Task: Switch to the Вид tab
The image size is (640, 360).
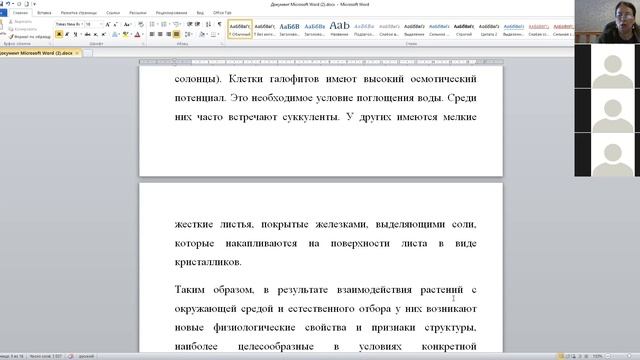Action: [x=200, y=13]
